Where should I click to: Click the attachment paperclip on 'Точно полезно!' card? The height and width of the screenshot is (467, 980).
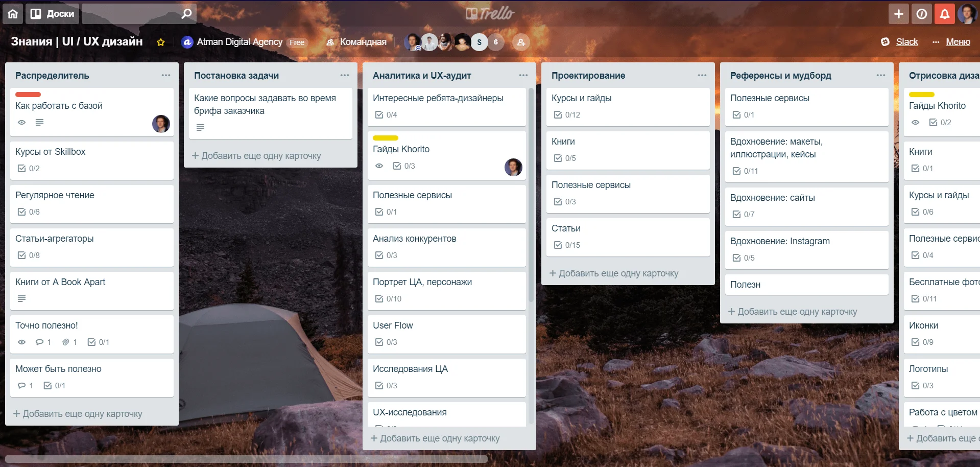(x=65, y=342)
